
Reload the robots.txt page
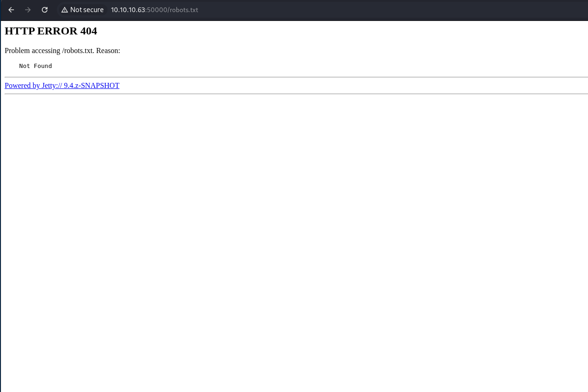point(45,10)
